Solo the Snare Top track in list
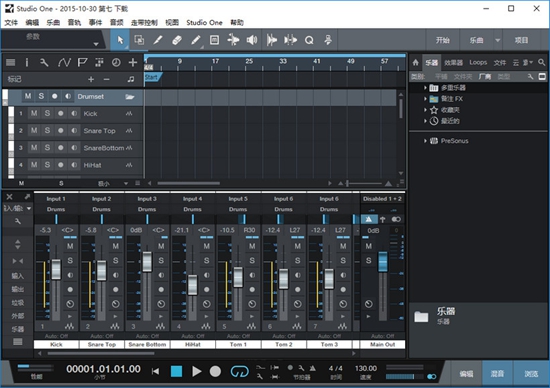 coord(47,131)
